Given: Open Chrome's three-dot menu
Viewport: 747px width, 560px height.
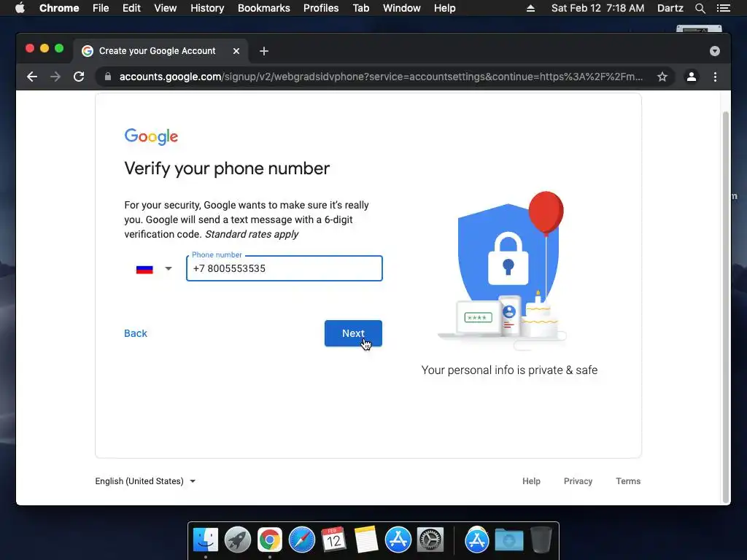Looking at the screenshot, I should pos(715,77).
